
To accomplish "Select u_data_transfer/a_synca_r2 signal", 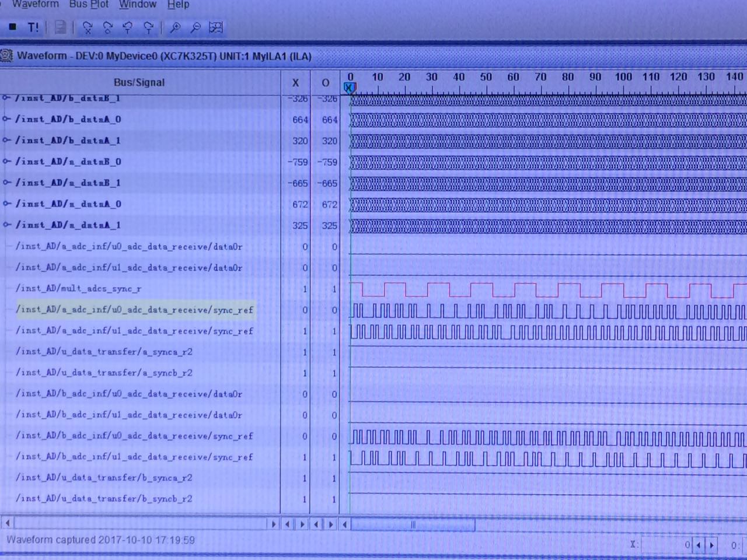I will [x=104, y=352].
